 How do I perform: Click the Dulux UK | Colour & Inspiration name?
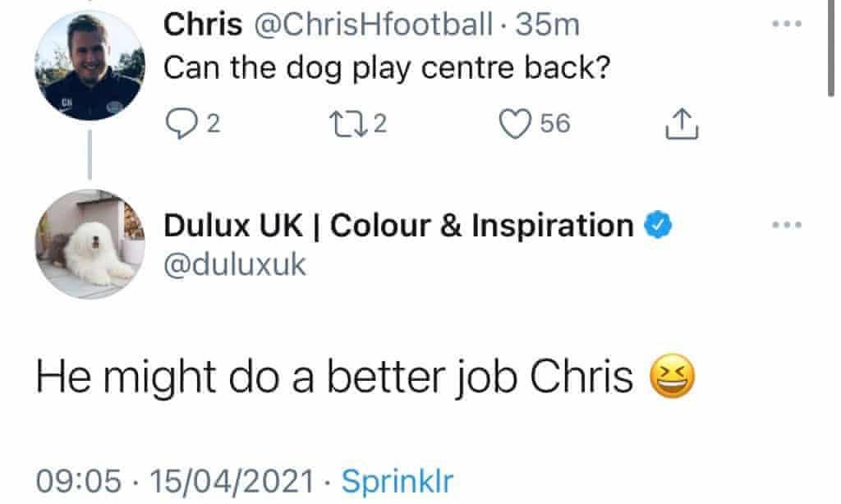(399, 225)
